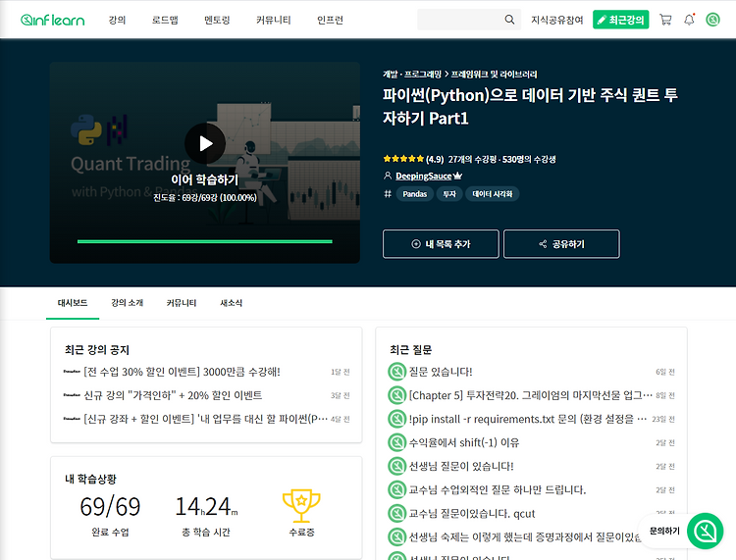Open DeepingSauce instructor profile
Screen dimensions: 736x560
point(423,176)
